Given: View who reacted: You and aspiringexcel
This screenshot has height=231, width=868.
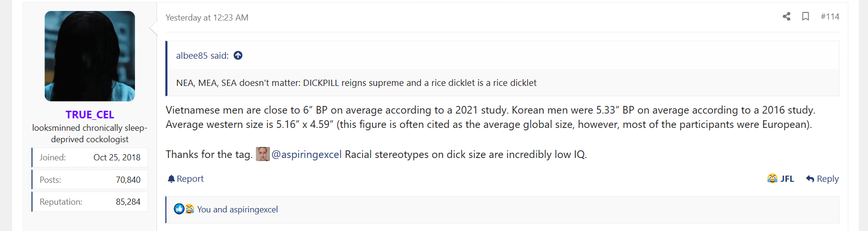Looking at the screenshot, I should [238, 210].
